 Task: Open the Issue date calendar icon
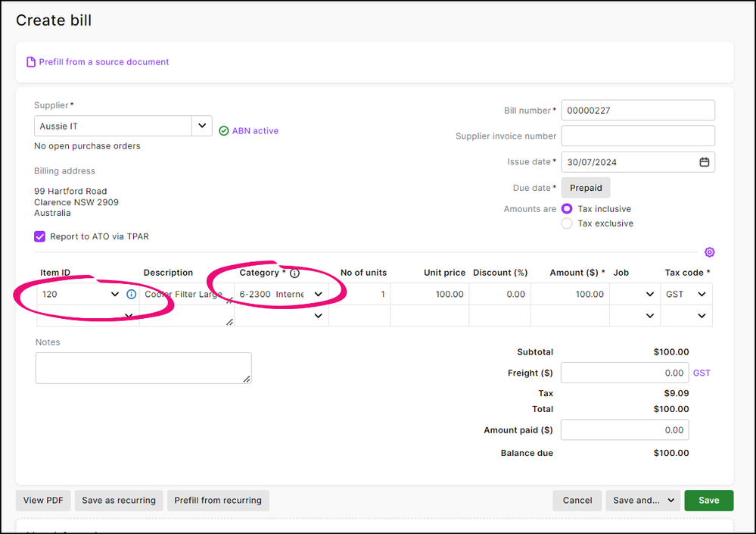click(x=704, y=162)
